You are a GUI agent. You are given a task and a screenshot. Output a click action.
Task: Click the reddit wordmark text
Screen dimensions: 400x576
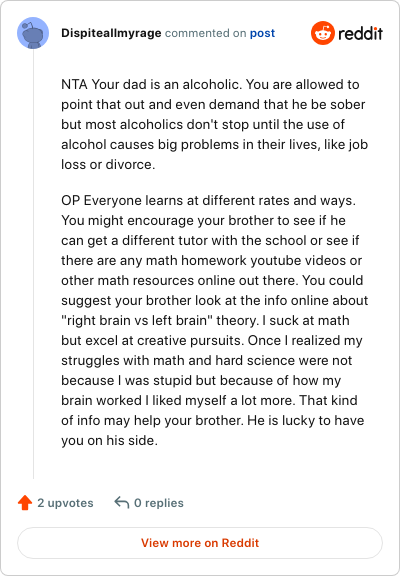coord(360,33)
